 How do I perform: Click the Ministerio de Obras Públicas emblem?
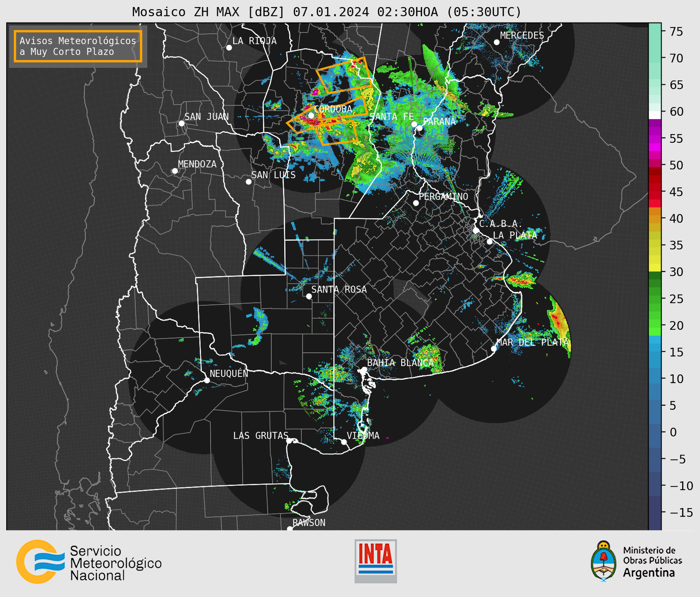604,561
